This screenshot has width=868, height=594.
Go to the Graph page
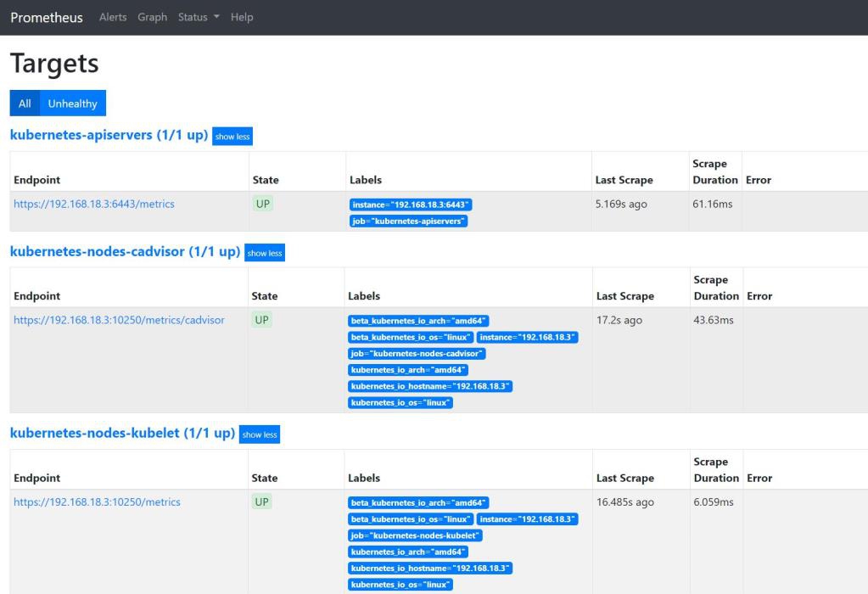coord(153,17)
